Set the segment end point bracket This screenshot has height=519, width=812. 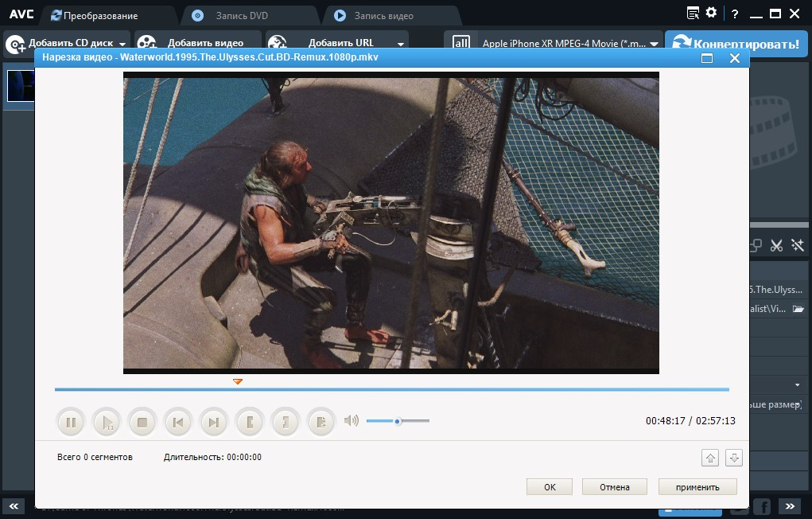coord(286,423)
